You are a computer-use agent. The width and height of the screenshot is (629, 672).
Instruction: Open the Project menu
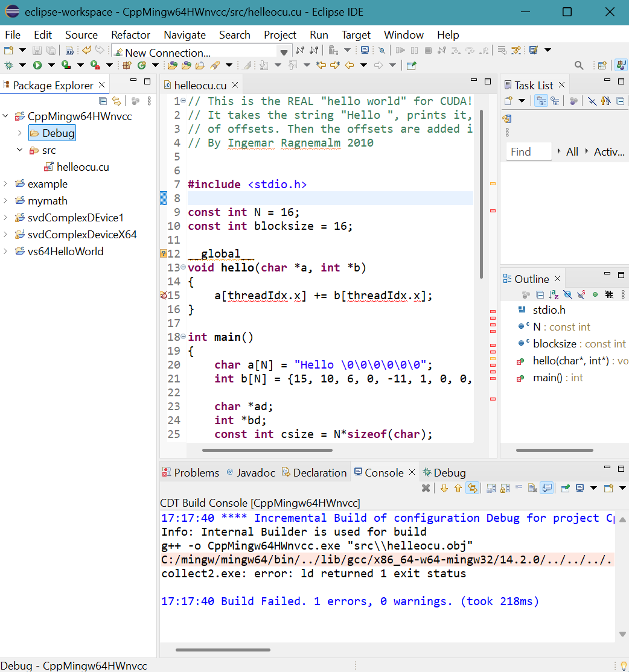coord(280,35)
